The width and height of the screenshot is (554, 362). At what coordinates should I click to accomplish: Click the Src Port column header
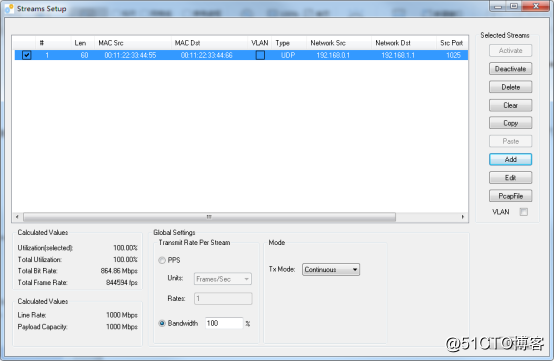tap(452, 43)
